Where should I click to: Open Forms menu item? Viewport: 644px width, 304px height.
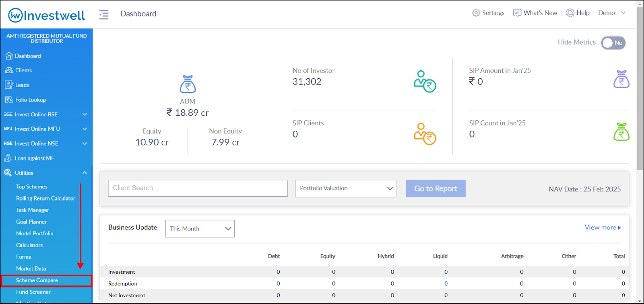pyautogui.click(x=23, y=257)
